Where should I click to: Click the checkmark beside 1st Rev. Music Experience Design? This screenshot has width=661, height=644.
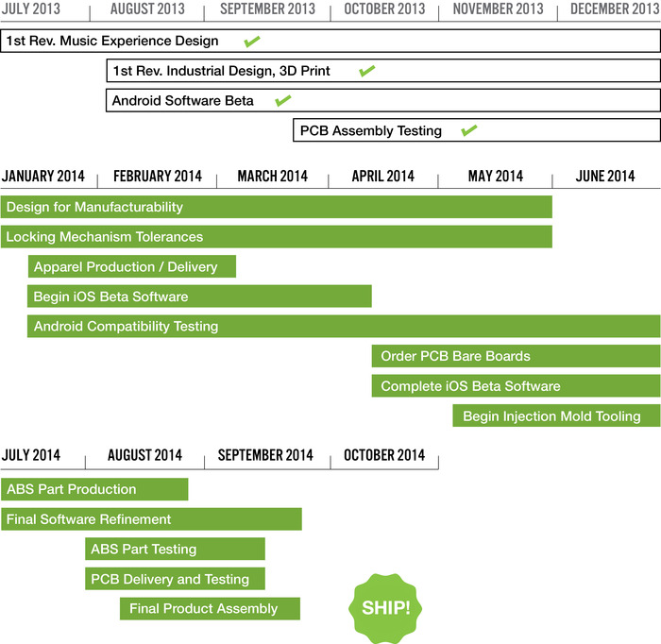(252, 42)
